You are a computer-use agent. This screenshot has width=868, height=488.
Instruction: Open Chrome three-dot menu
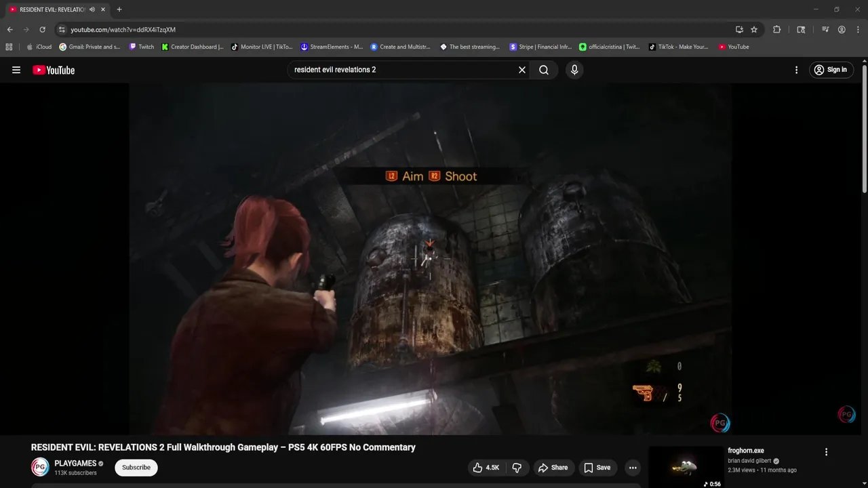pyautogui.click(x=857, y=30)
